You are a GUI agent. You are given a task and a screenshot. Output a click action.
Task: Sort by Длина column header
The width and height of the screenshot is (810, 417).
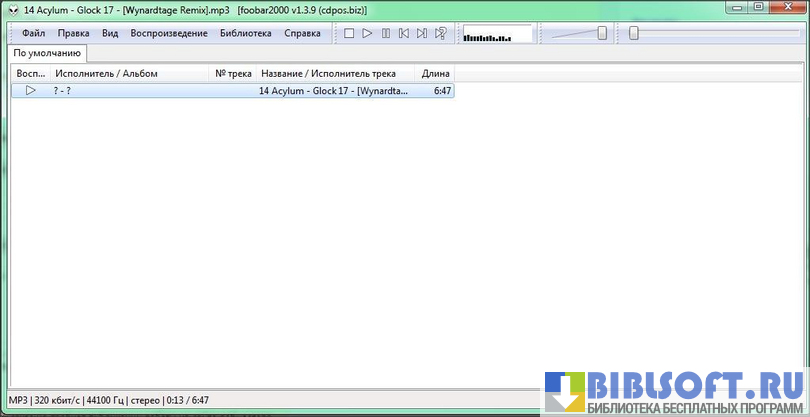coord(435,73)
